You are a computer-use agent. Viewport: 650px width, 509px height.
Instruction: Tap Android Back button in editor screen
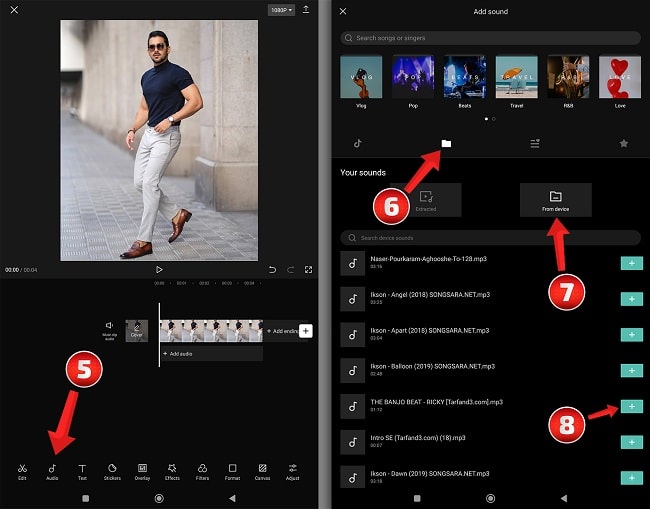(x=232, y=498)
